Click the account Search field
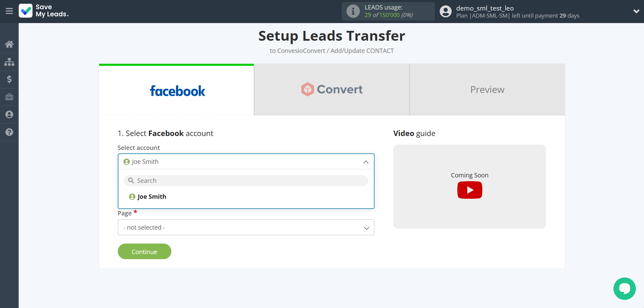The width and height of the screenshot is (644, 308). tap(246, 180)
